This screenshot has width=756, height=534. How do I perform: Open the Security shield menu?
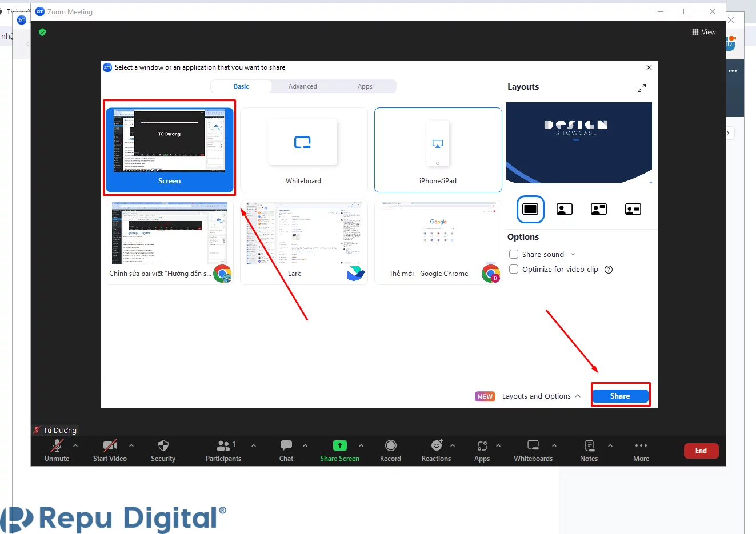pyautogui.click(x=163, y=451)
